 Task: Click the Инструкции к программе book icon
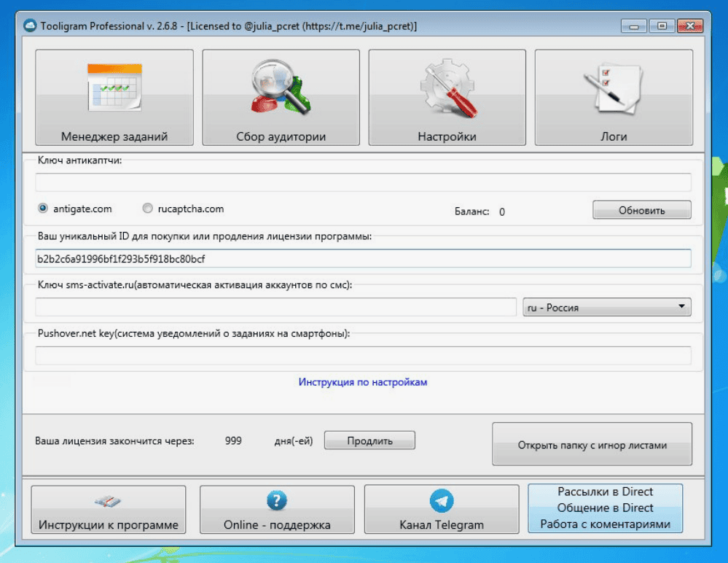(108, 501)
